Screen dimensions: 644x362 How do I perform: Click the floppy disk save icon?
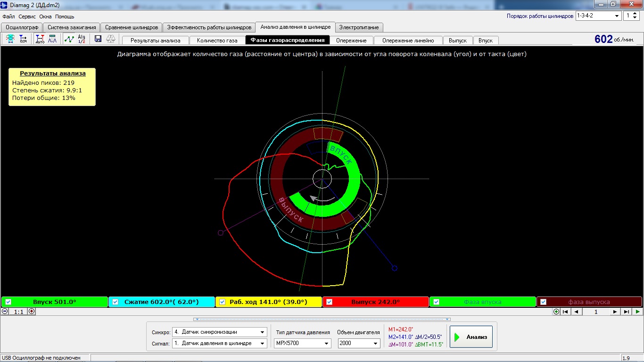click(98, 39)
